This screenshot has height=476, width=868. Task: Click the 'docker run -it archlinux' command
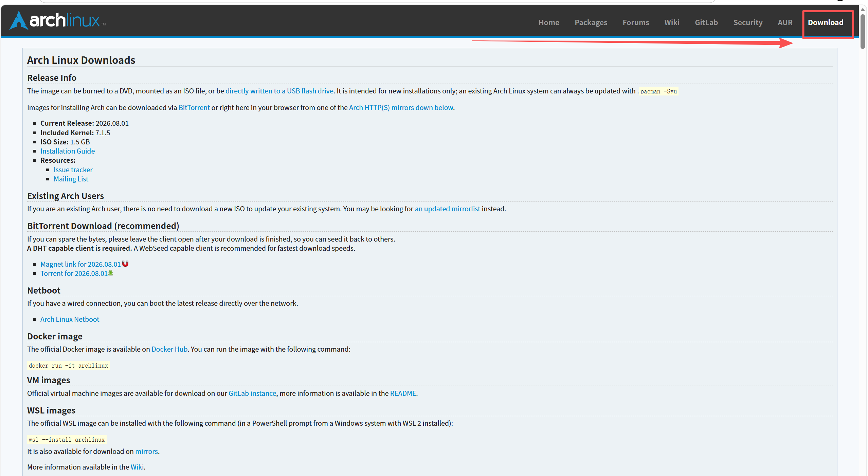(68, 366)
